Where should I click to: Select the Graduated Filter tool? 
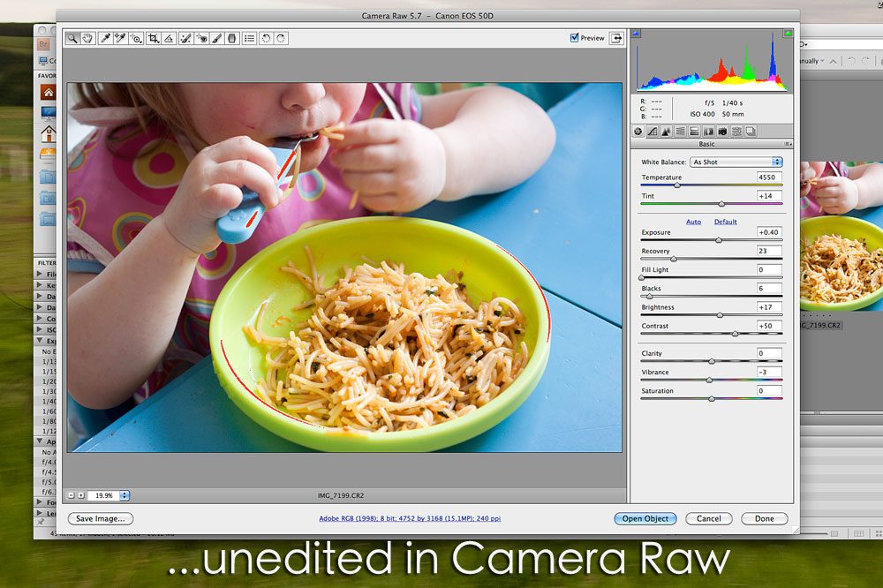click(232, 39)
